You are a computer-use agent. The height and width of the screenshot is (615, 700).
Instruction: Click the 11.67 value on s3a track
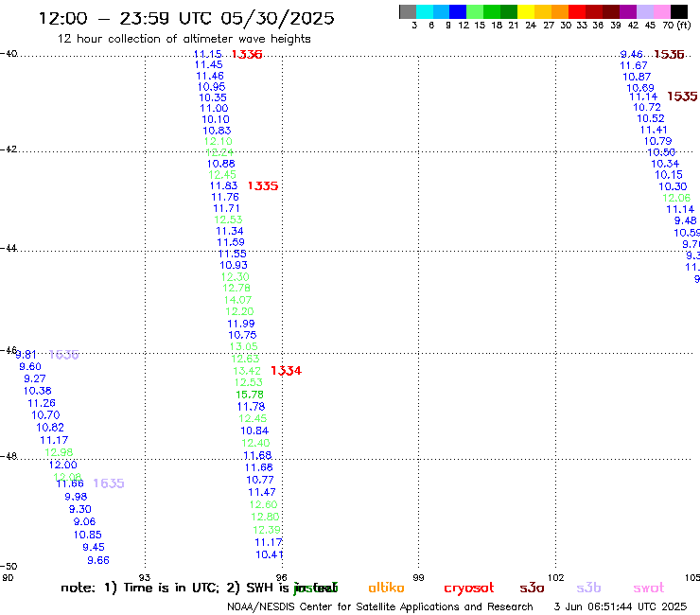click(634, 65)
